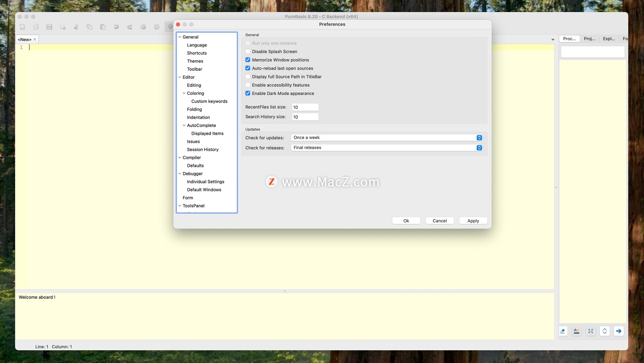Click the Ok button
644x363 pixels.
(x=406, y=221)
